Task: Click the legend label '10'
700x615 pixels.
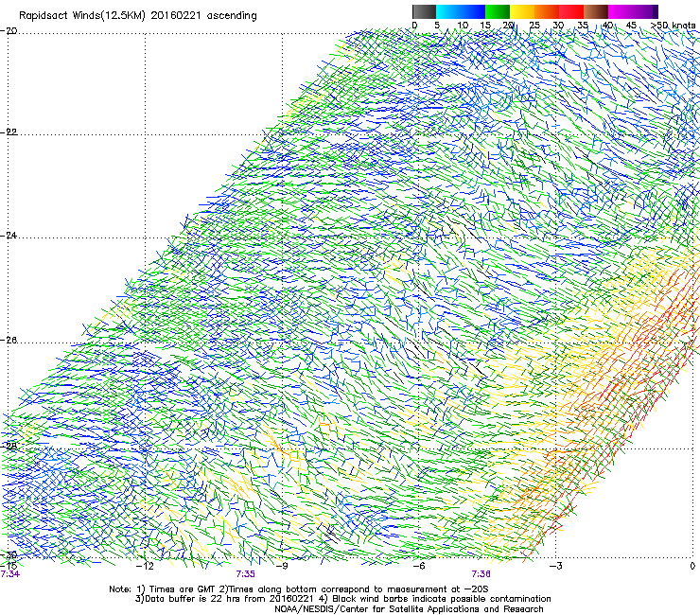Action: point(463,26)
